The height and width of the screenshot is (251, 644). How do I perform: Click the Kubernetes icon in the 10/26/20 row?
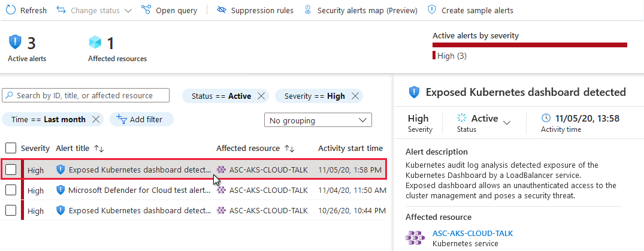[x=222, y=210]
